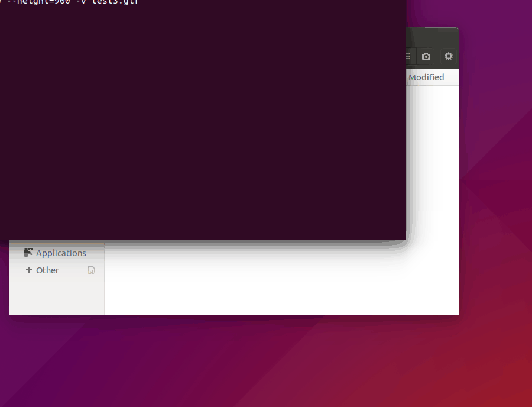Select the gear button on the toolbar
Image resolution: width=532 pixels, height=407 pixels.
449,56
